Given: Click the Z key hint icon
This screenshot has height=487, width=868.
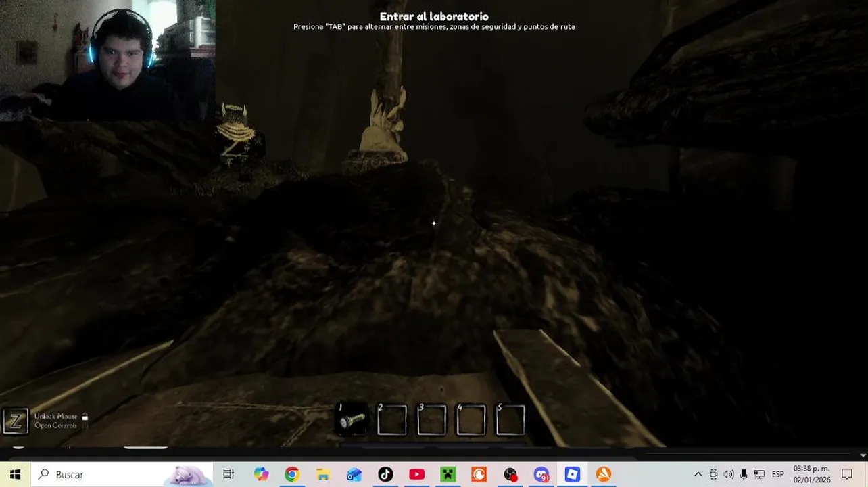Looking at the screenshot, I should click(16, 421).
